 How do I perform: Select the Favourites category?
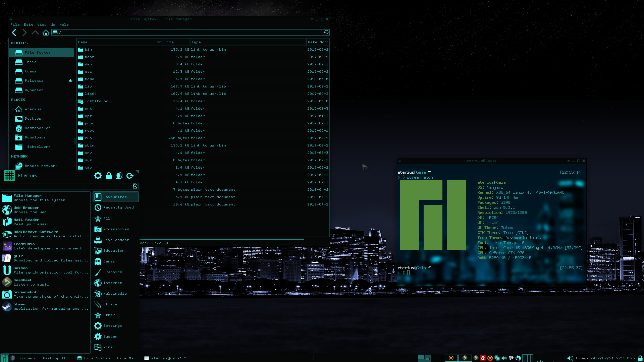click(116, 197)
